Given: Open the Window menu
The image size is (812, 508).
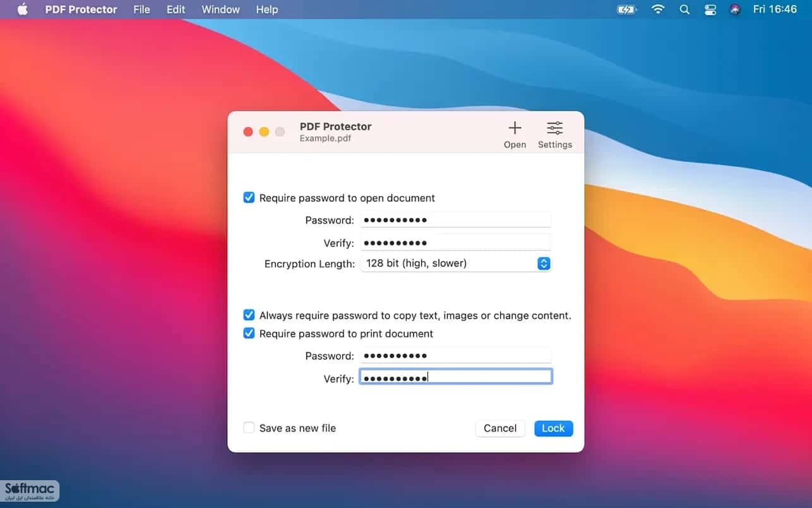Looking at the screenshot, I should pos(220,9).
